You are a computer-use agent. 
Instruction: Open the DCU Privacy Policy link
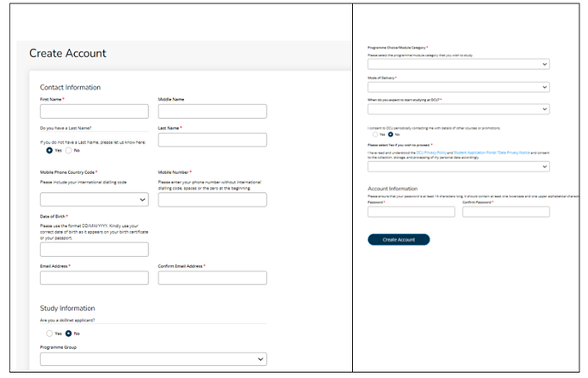tap(430, 152)
